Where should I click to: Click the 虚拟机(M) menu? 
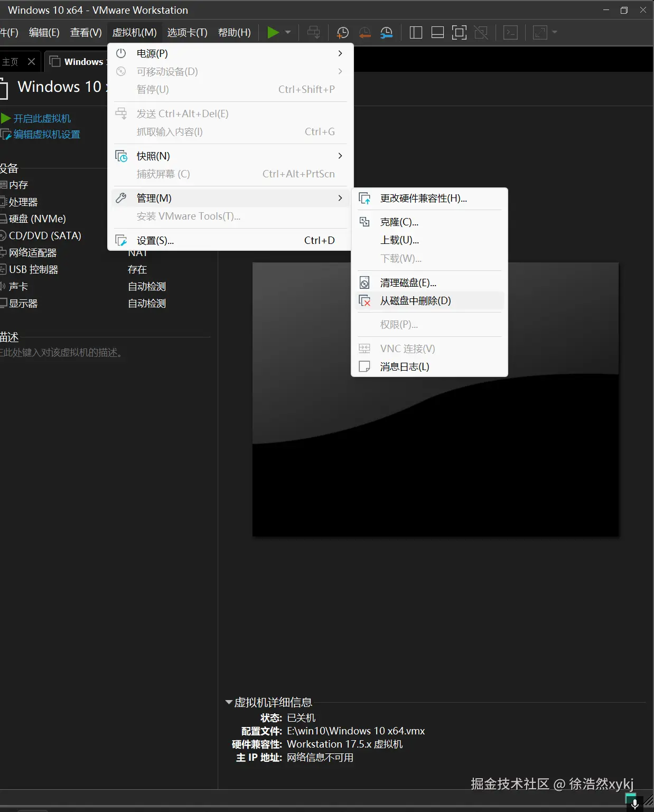[x=135, y=33]
